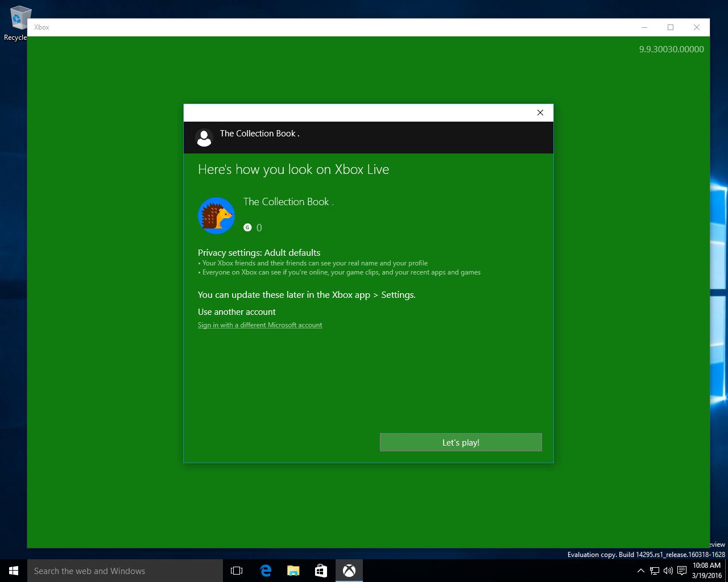Close the Xbox Live sign-in dialog
The height and width of the screenshot is (582, 728).
click(x=540, y=113)
